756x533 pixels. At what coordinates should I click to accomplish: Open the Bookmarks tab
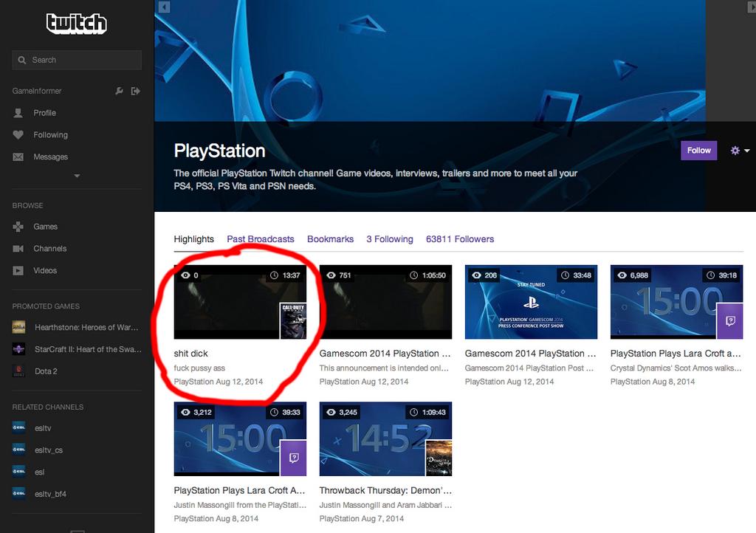click(330, 238)
